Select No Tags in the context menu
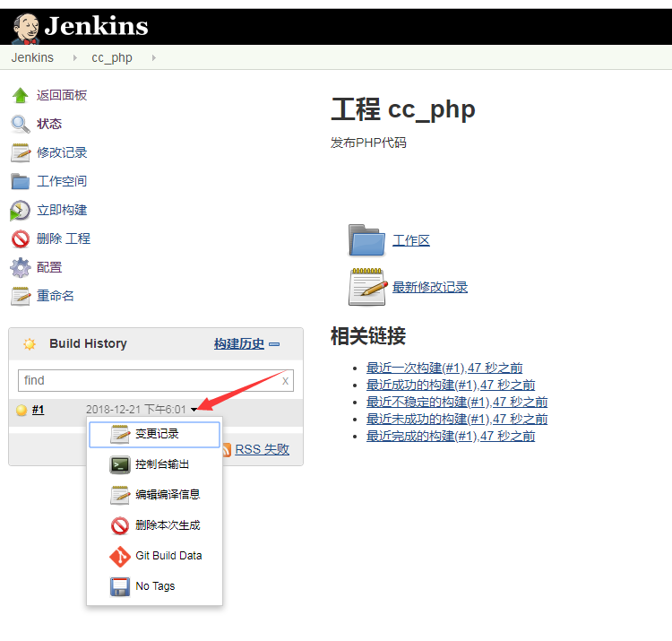Screen dimensions: 672x641 154,586
